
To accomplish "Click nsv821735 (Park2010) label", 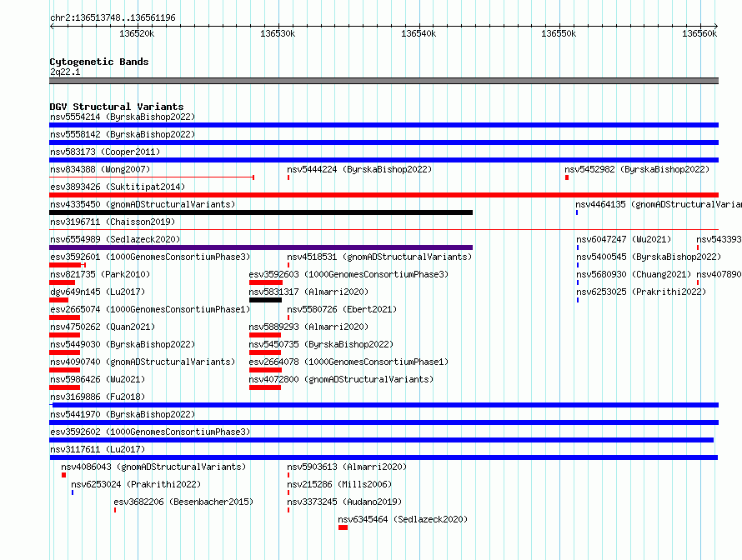I will pyautogui.click(x=100, y=274).
